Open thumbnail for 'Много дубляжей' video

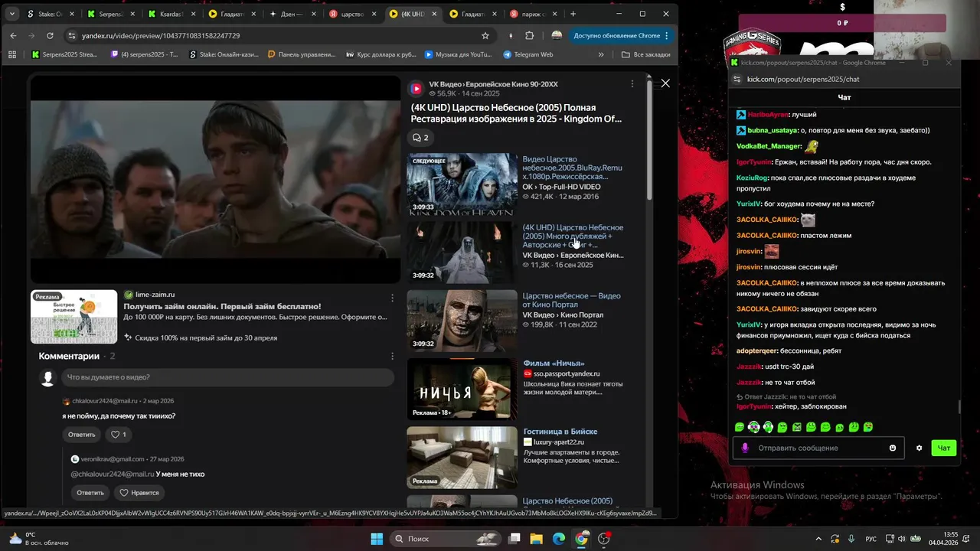point(462,253)
